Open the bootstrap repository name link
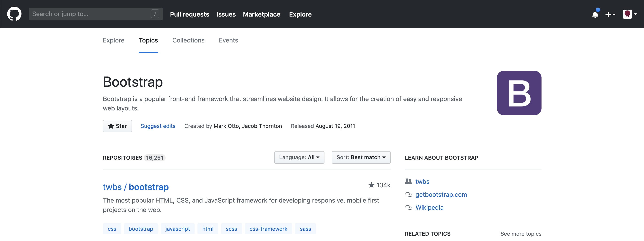Screen dimensions: 644x241 click(x=149, y=187)
